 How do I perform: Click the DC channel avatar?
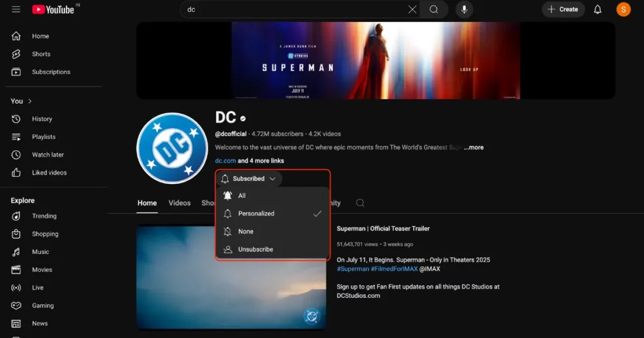172,148
